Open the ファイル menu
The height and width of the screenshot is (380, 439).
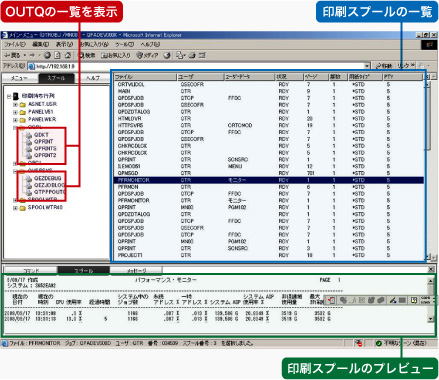[15, 44]
